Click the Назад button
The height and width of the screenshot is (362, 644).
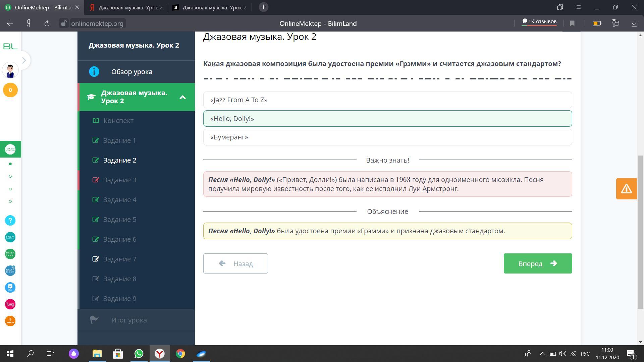235,263
